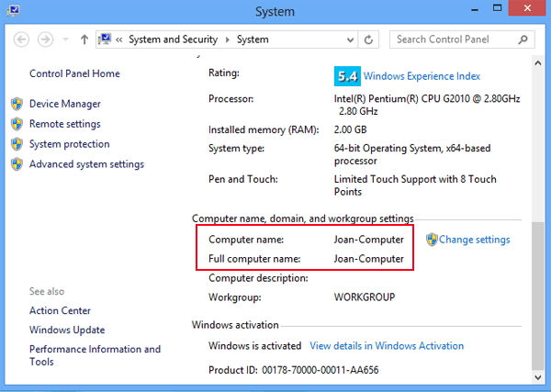Click the shield icon beside Advanced system settings
The width and height of the screenshot is (551, 392).
(x=17, y=164)
